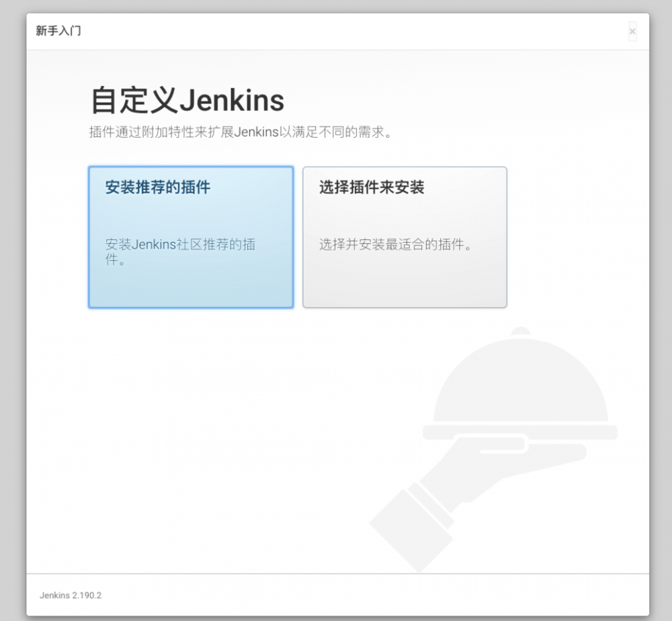672x621 pixels.
Task: Click the gray background outside the dialog
Action: click(x=10, y=309)
